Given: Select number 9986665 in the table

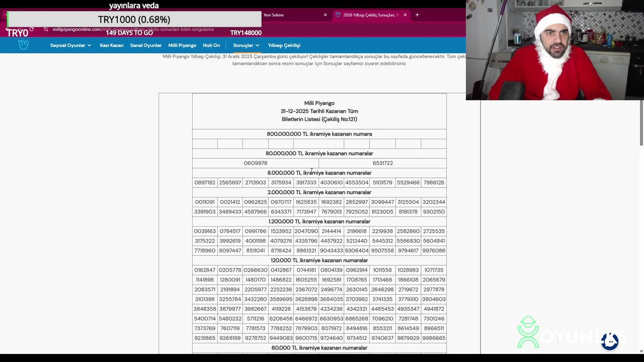Looking at the screenshot, I should tap(434, 338).
